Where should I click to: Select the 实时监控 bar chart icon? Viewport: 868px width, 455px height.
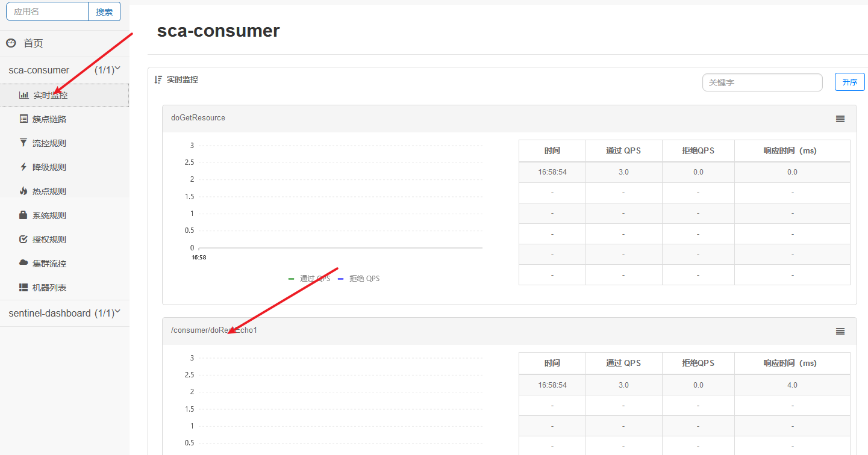(x=23, y=95)
